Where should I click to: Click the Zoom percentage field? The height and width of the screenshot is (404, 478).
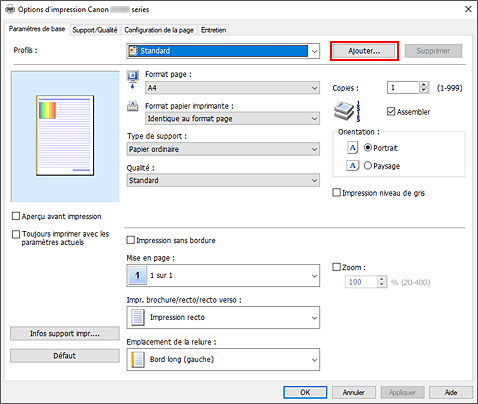tap(361, 282)
